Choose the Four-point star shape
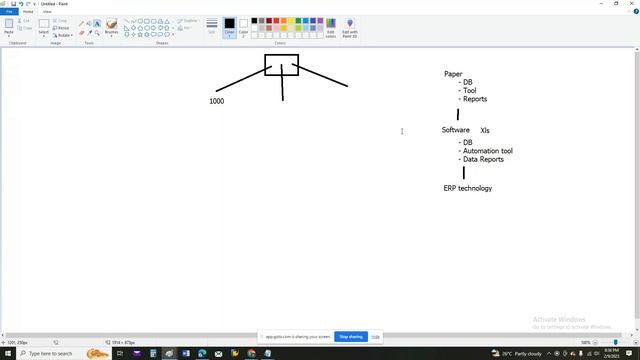This screenshot has height=360, width=640. (x=133, y=35)
